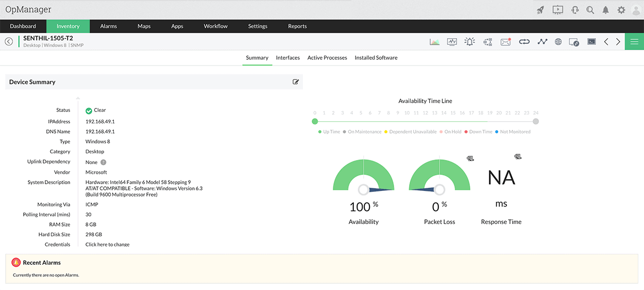
Task: Click the connected-nodes trace route icon
Action: click(542, 42)
